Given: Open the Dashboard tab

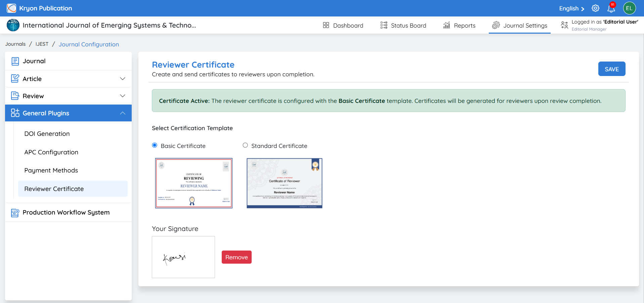Looking at the screenshot, I should point(343,25).
